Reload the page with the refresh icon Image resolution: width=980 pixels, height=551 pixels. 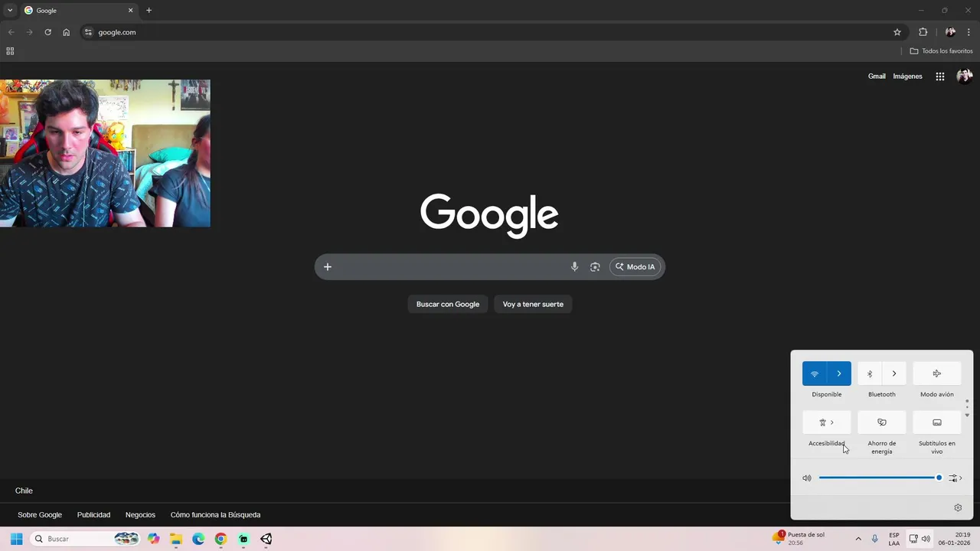point(47,32)
